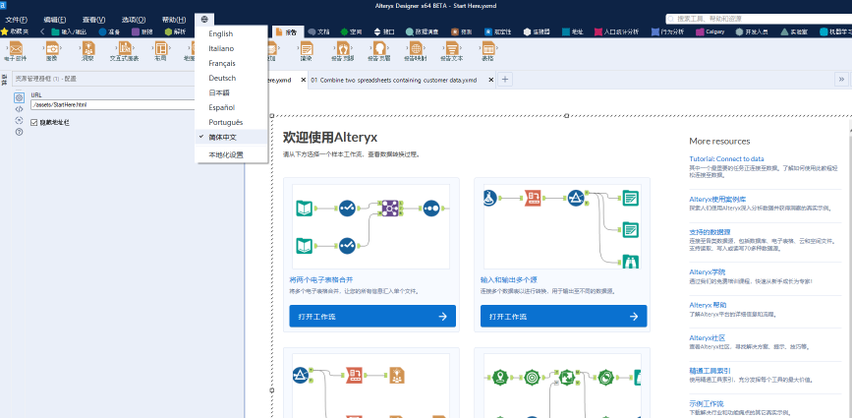Image resolution: width=852 pixels, height=418 pixels.
Task: Open the 行为分析 behavior analysis category
Action: click(x=668, y=32)
